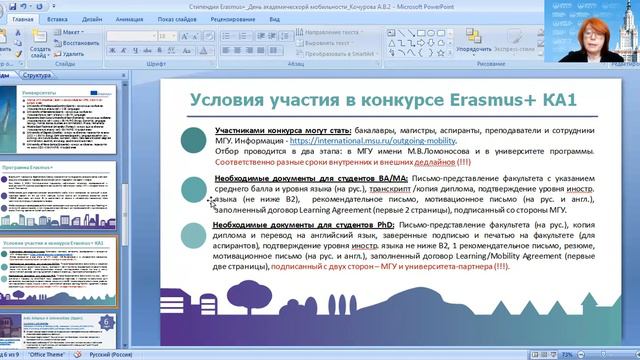This screenshot has width=640, height=360.
Task: Open the font name combo box
Action: pos(131,36)
